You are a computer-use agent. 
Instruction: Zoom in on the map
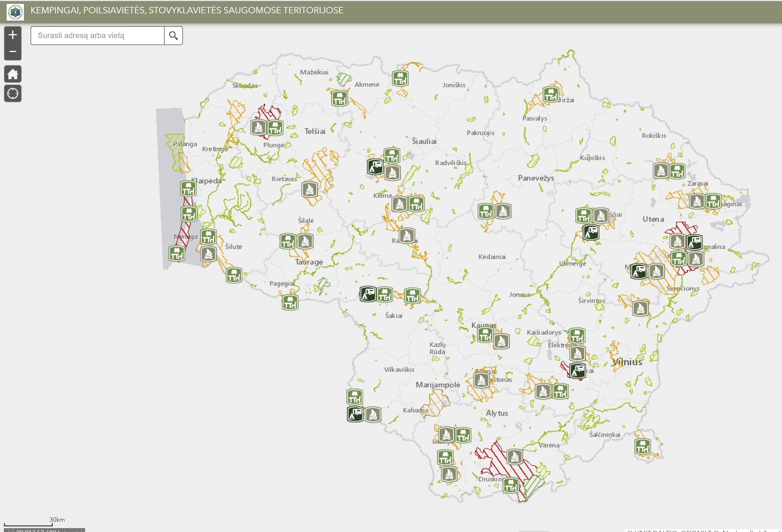pos(13,35)
